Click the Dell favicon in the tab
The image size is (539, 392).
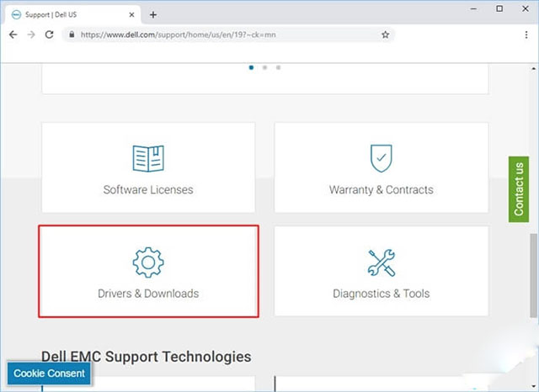[x=16, y=15]
